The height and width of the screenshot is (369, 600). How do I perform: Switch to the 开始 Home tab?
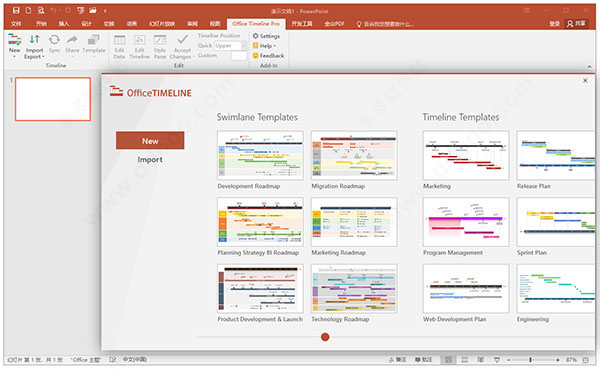(x=41, y=24)
